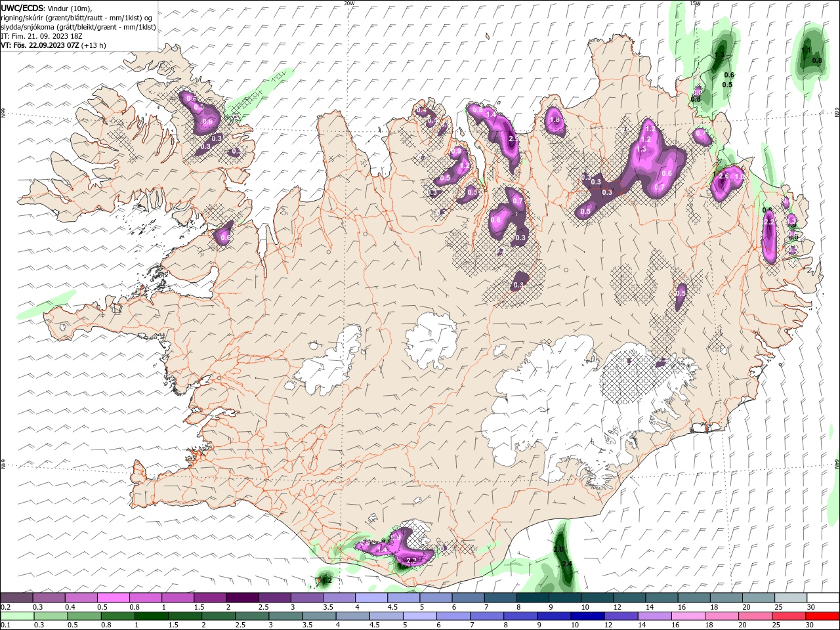The height and width of the screenshot is (630, 840).
Task: Pick the rain scale swatch labeled 0.8
Action: click(118, 616)
